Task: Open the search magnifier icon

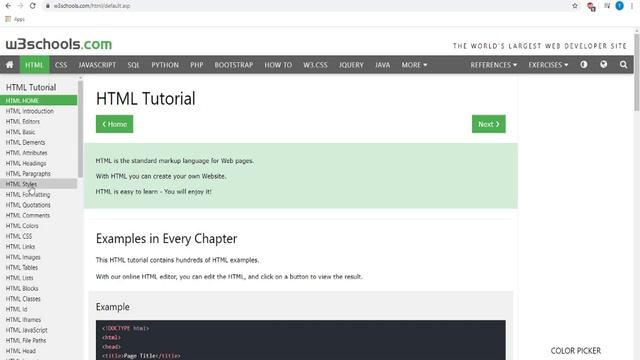Action: 623,64
